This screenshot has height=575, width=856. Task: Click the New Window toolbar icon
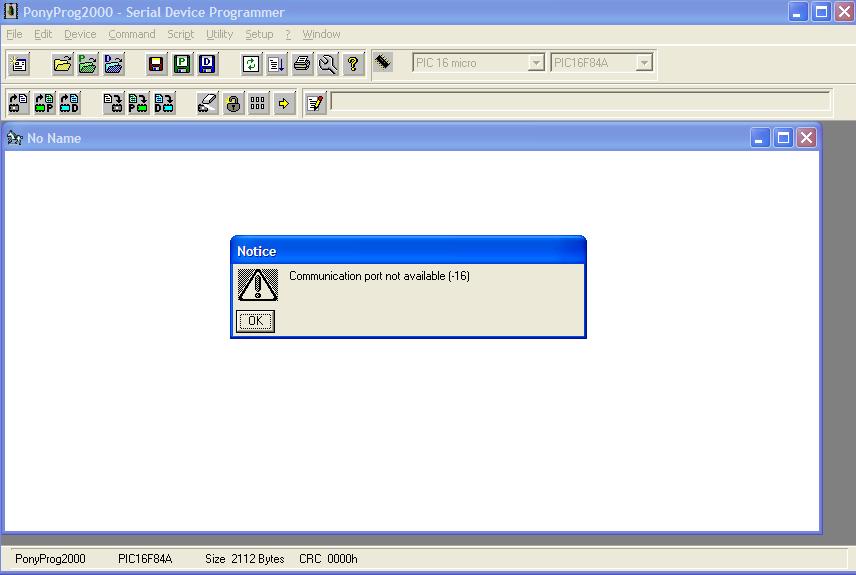19,64
